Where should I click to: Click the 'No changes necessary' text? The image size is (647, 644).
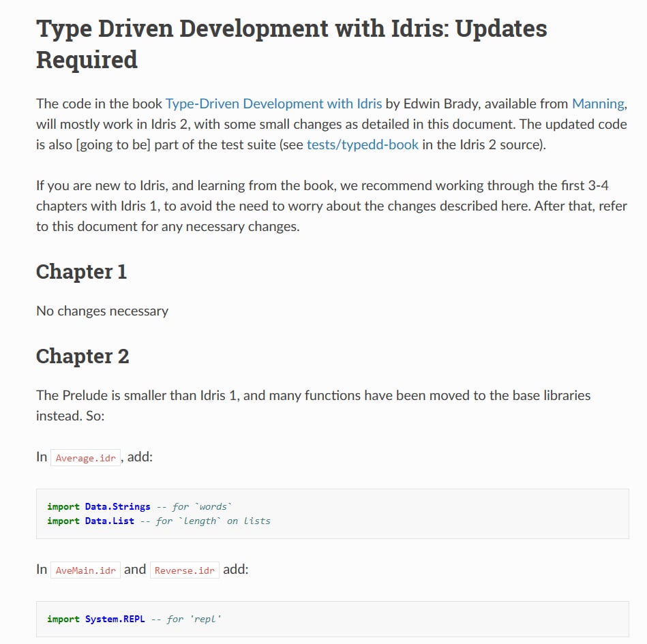pyautogui.click(x=102, y=311)
